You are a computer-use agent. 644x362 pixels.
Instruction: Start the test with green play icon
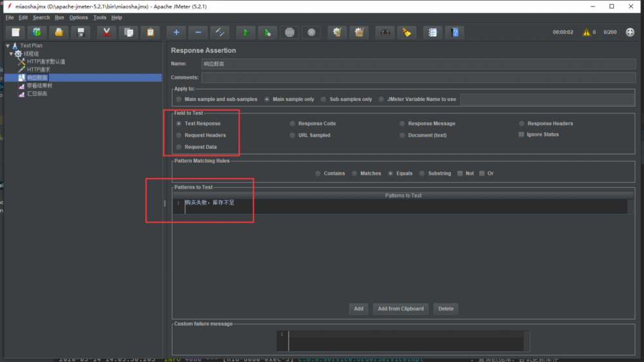pos(245,32)
